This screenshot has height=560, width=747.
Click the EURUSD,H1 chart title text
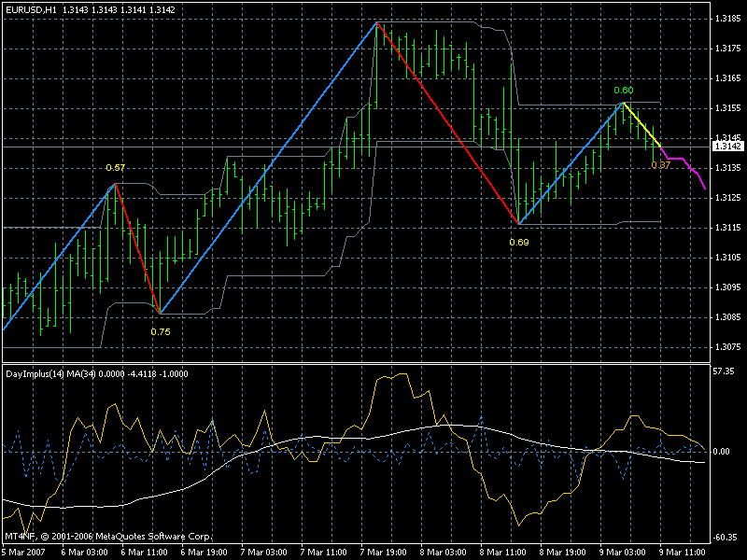(31, 10)
